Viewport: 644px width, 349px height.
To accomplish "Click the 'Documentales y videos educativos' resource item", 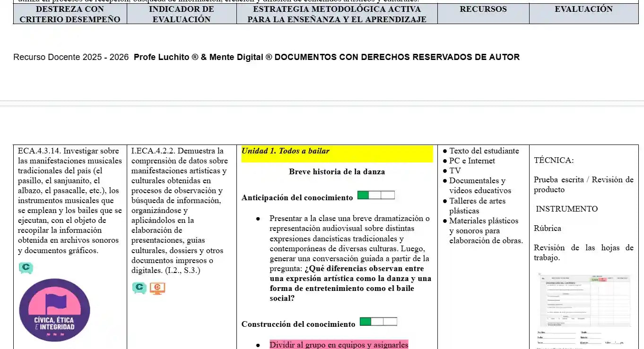I will pyautogui.click(x=479, y=186).
